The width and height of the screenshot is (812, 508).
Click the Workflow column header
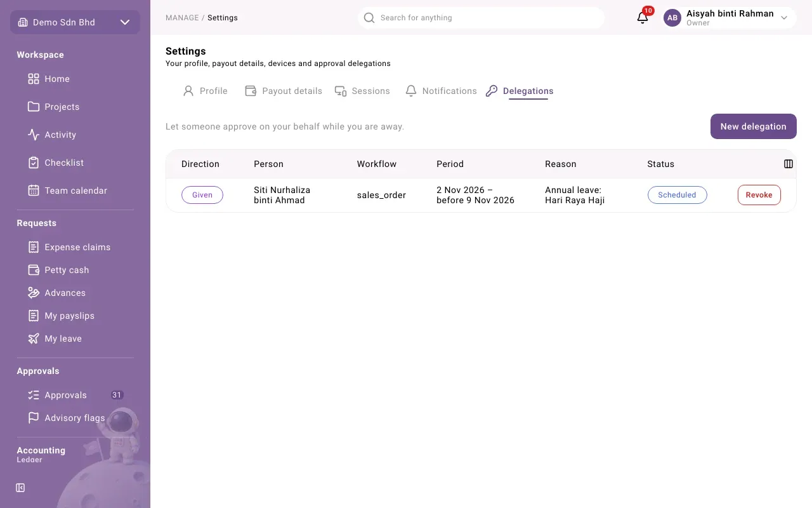pyautogui.click(x=377, y=164)
